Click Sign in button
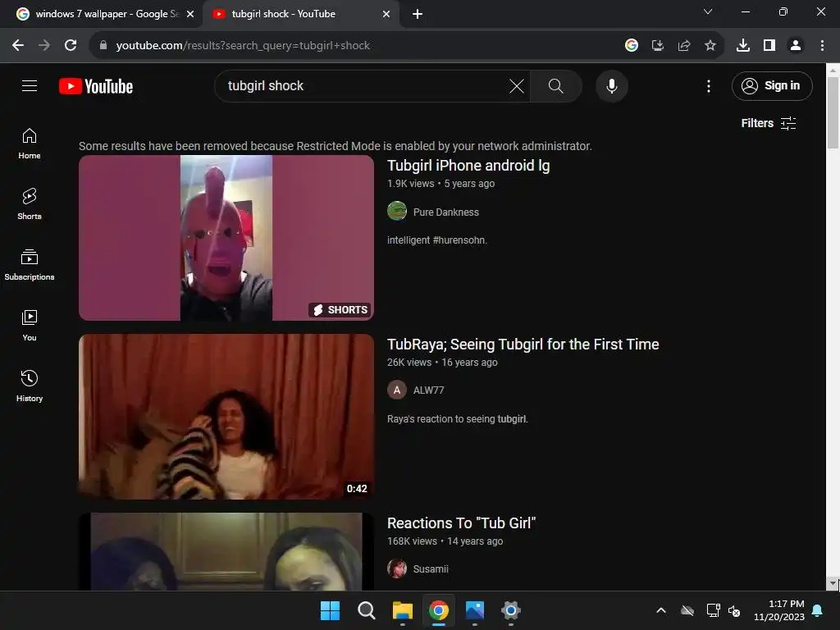Screen dimensions: 840x630 [x=772, y=85]
